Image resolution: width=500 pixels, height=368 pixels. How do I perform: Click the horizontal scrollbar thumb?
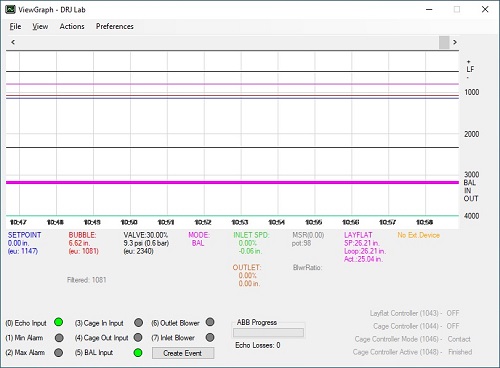[x=444, y=42]
